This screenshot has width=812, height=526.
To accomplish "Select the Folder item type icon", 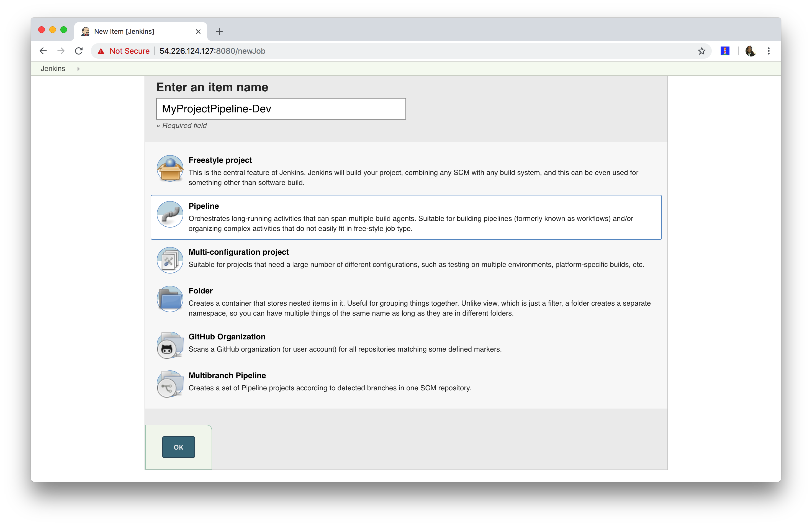I will [169, 300].
